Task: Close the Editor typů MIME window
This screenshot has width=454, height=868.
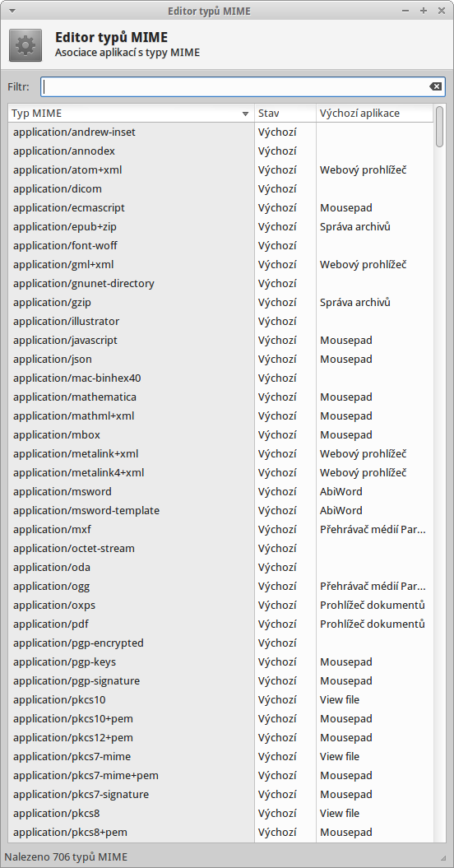Action: 442,11
